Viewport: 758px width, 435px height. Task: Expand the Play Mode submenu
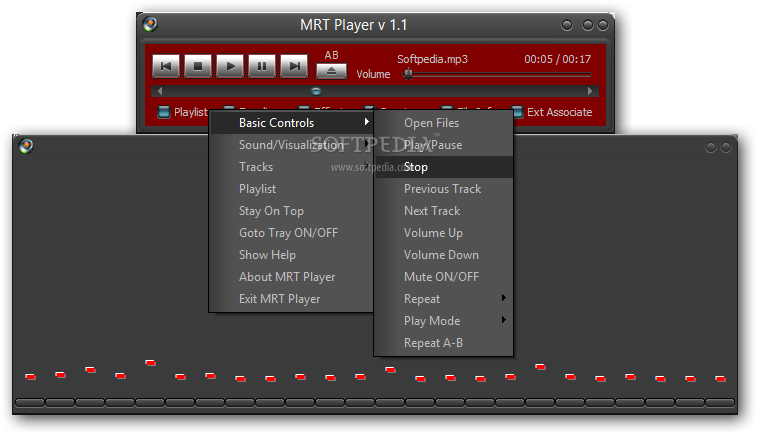444,320
